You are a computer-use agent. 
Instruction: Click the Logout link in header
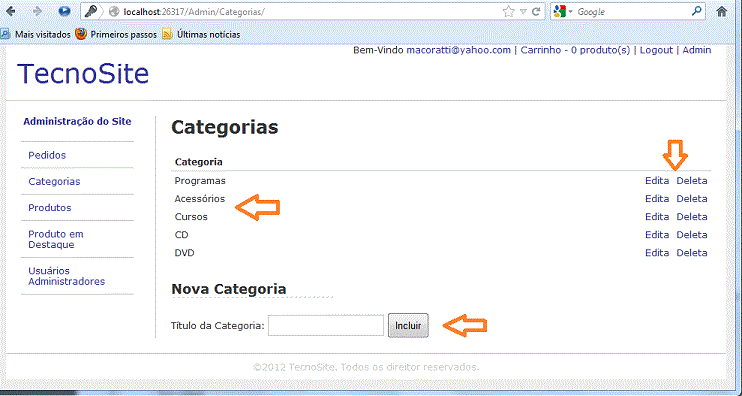(656, 50)
